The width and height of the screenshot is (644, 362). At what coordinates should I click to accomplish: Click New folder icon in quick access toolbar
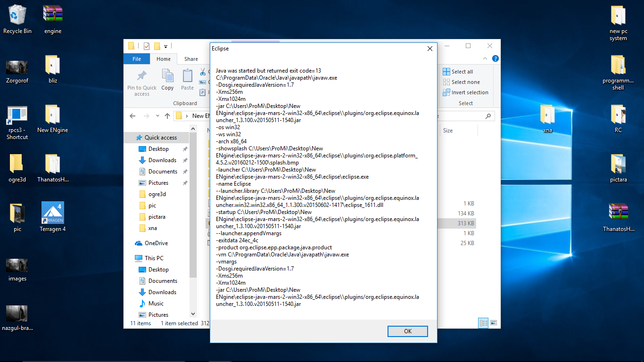[157, 46]
